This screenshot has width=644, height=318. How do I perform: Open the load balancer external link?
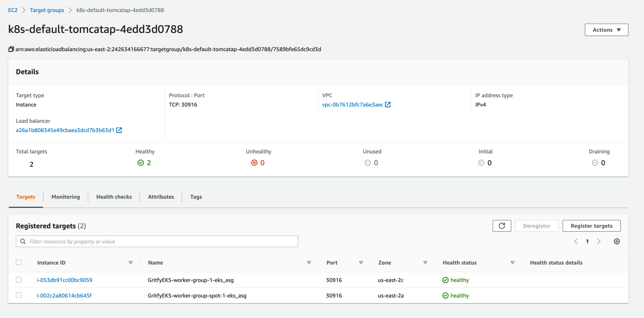119,130
